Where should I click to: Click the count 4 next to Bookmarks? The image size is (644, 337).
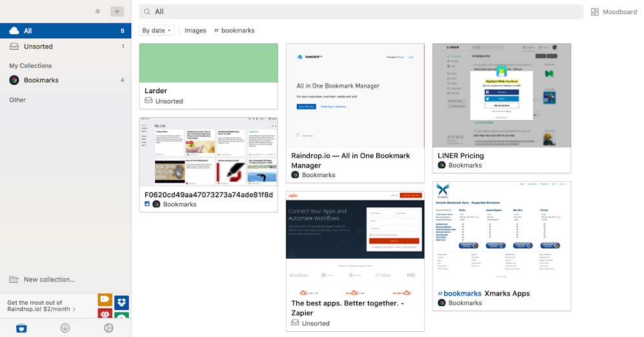122,80
